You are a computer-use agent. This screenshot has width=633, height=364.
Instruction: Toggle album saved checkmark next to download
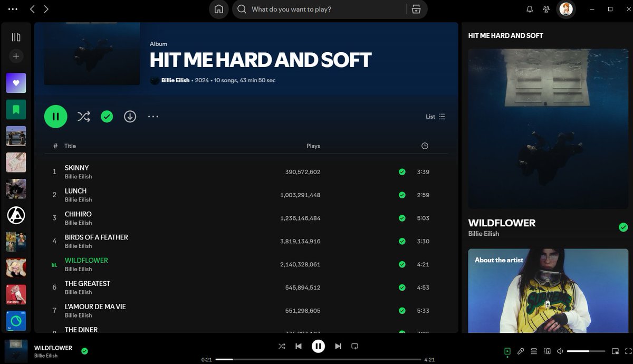[107, 117]
